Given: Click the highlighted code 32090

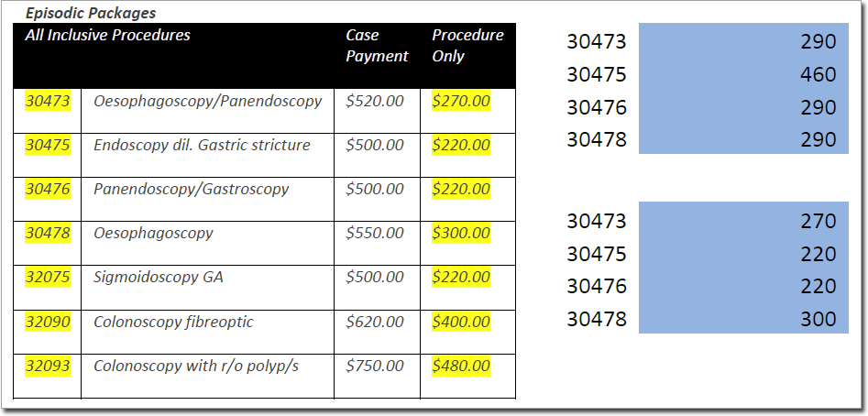Looking at the screenshot, I should tap(48, 322).
